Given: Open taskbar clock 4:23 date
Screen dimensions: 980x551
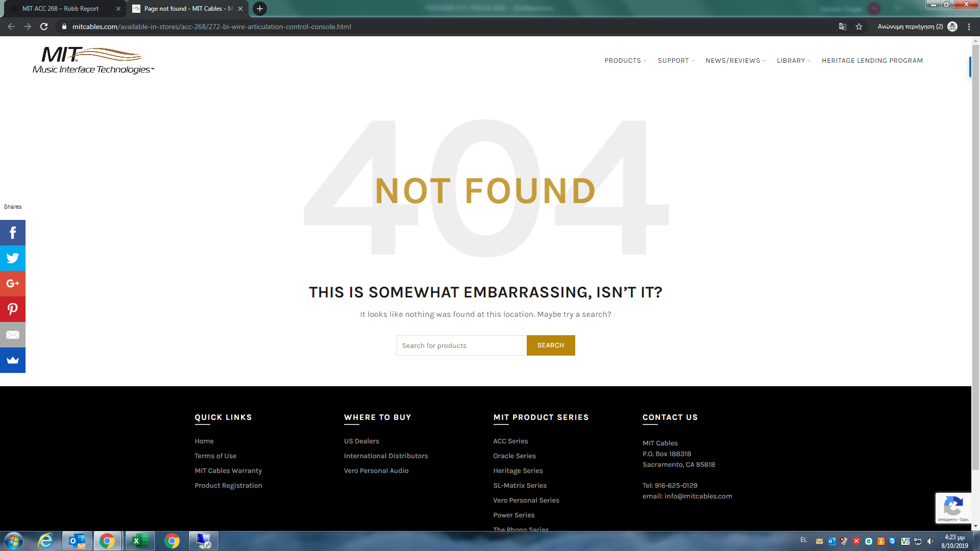Looking at the screenshot, I should coord(954,541).
